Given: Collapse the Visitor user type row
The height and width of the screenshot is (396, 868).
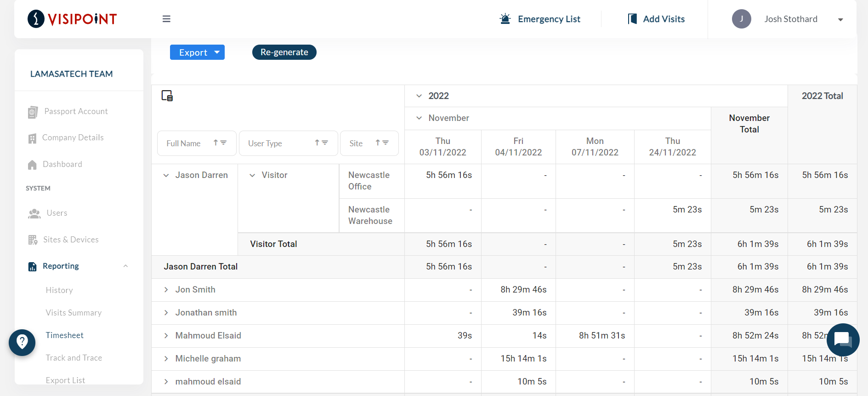Looking at the screenshot, I should pyautogui.click(x=252, y=175).
